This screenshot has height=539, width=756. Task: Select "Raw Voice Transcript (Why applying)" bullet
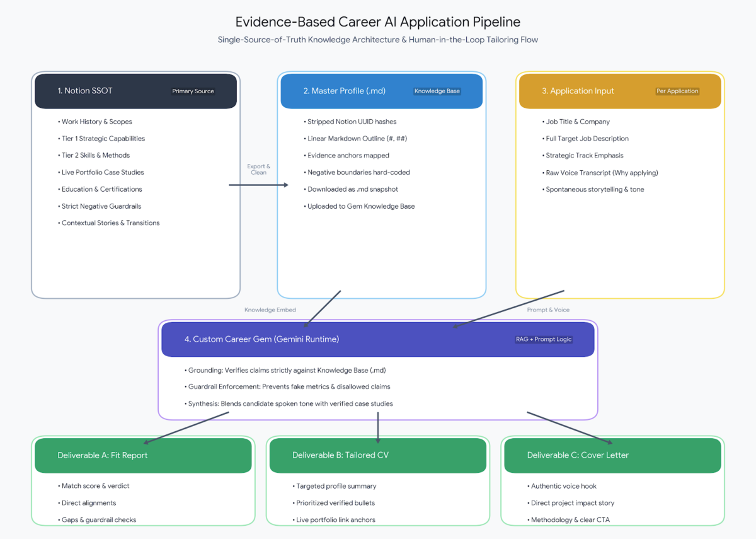[600, 173]
